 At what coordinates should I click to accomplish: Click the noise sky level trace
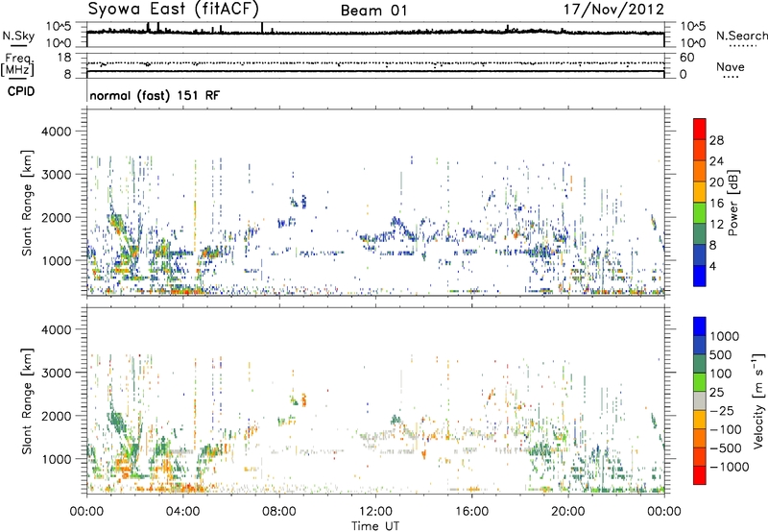[375, 33]
